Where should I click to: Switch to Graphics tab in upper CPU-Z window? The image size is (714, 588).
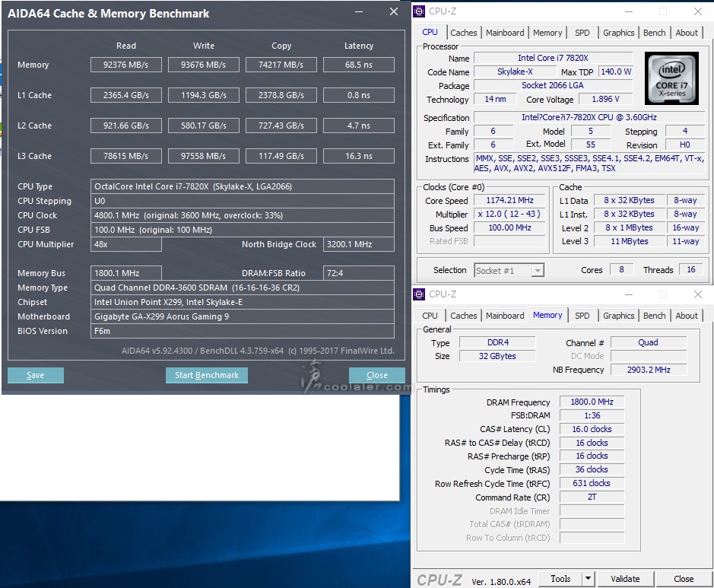coord(618,33)
